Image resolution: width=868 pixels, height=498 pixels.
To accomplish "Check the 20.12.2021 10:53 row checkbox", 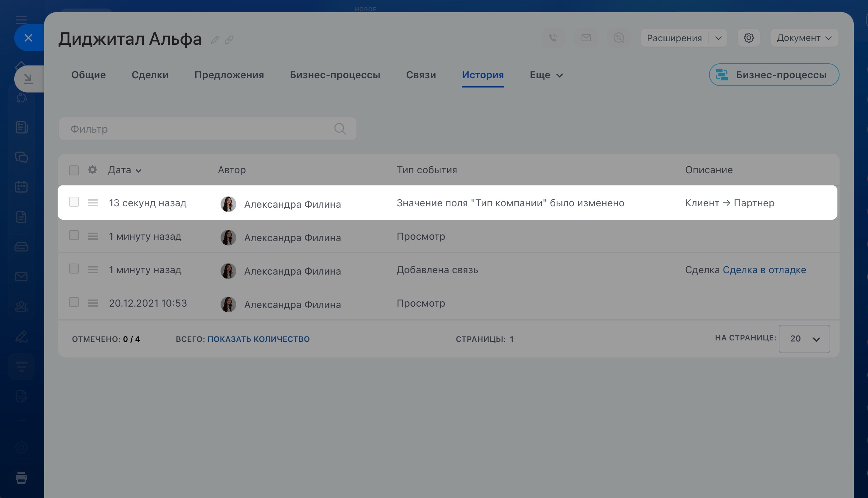I will [x=74, y=302].
